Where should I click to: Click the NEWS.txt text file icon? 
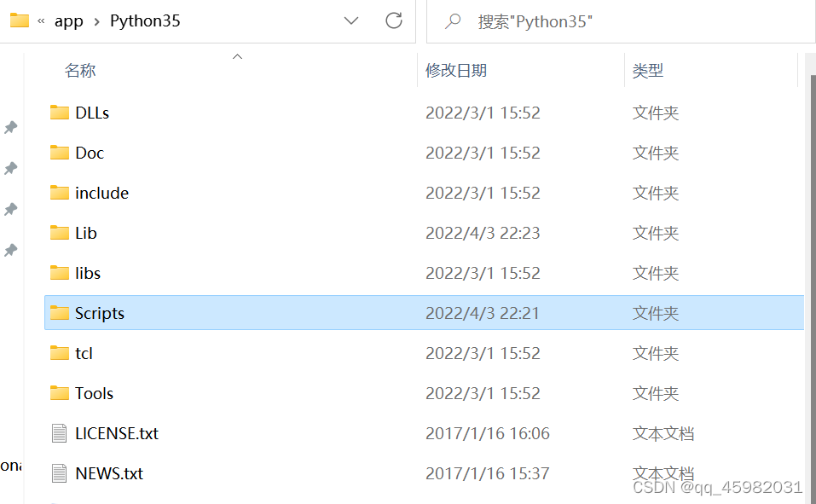(x=59, y=472)
